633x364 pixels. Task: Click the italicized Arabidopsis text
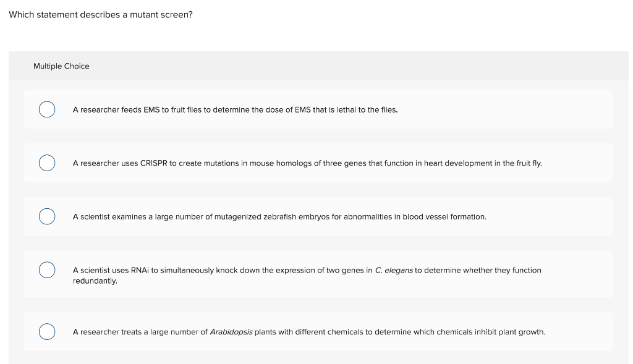coord(232,332)
